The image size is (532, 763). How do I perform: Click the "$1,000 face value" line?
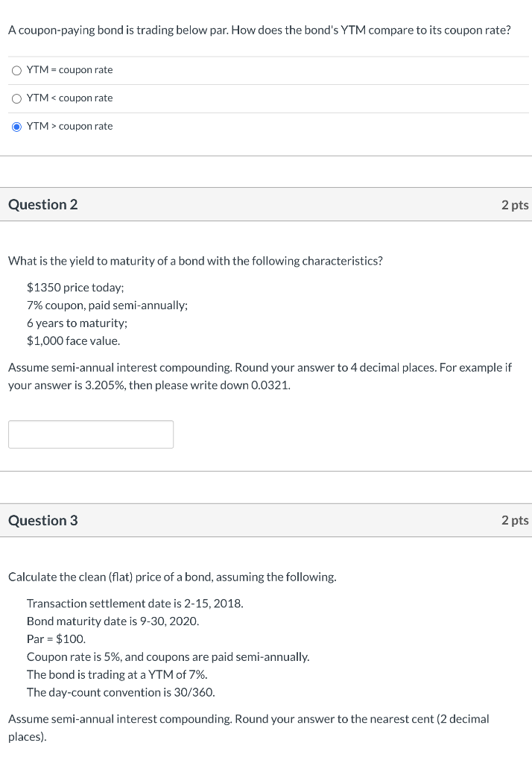[x=73, y=341]
